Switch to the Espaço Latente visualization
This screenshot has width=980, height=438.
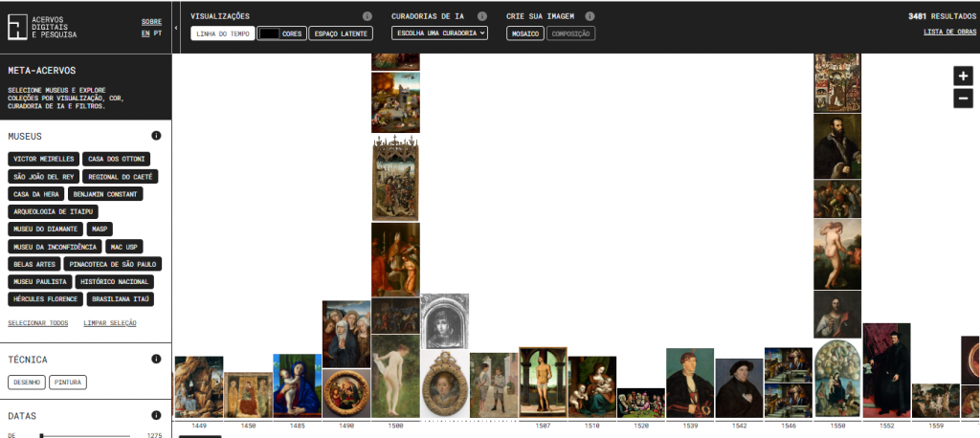coord(342,33)
